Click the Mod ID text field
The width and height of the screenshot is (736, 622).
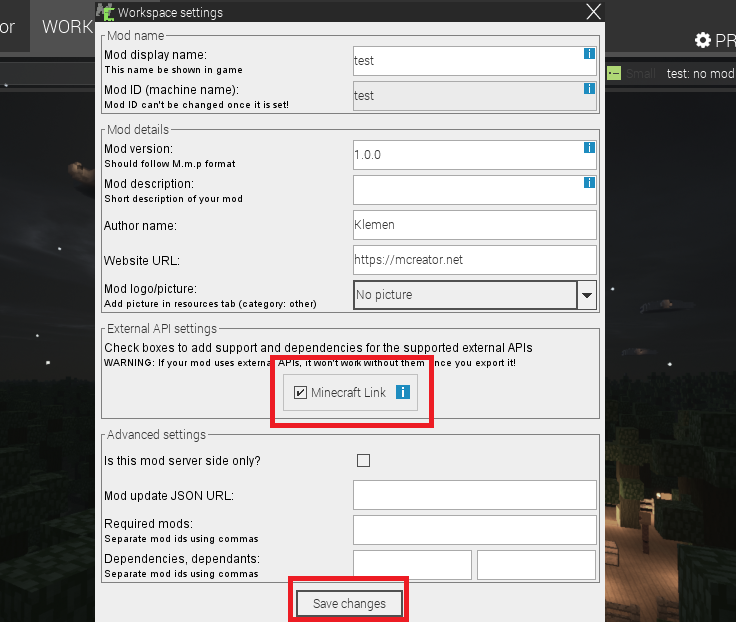475,96
